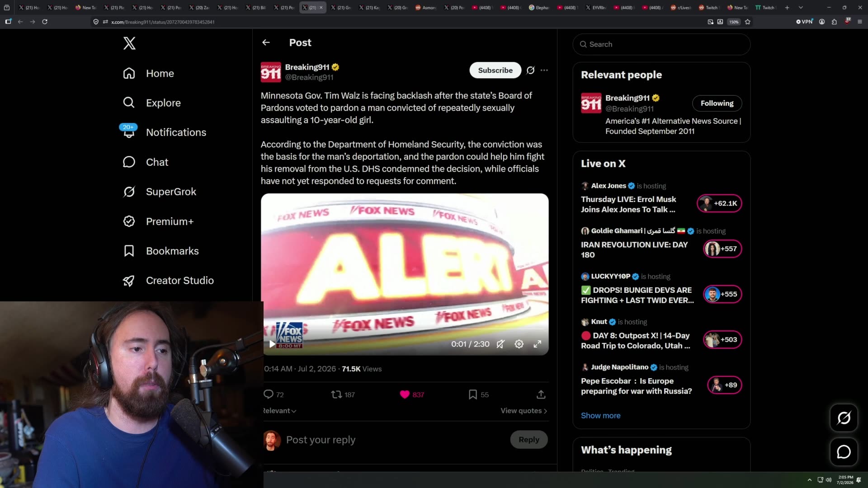Viewport: 868px width, 488px height.
Task: Open the VPN control in the toolbar
Action: click(x=805, y=22)
